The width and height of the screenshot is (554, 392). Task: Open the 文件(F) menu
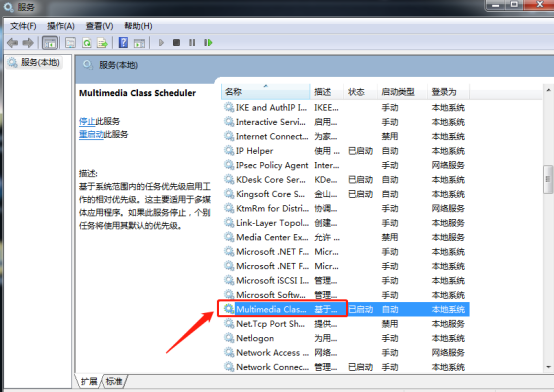23,26
